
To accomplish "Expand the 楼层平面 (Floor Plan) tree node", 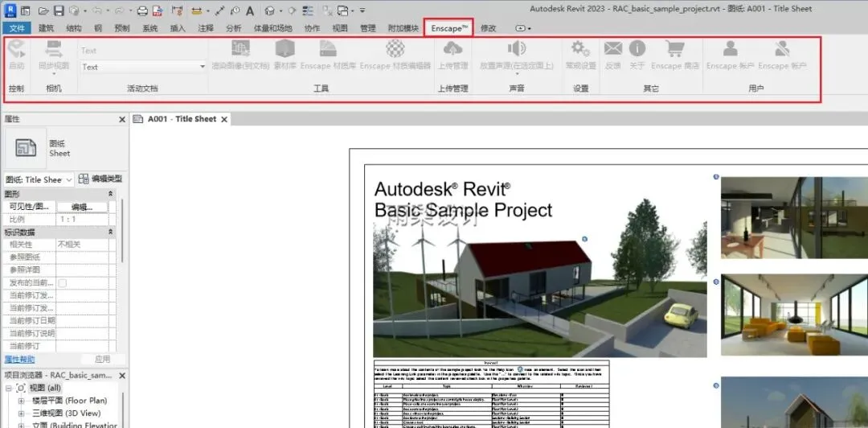I will point(22,400).
